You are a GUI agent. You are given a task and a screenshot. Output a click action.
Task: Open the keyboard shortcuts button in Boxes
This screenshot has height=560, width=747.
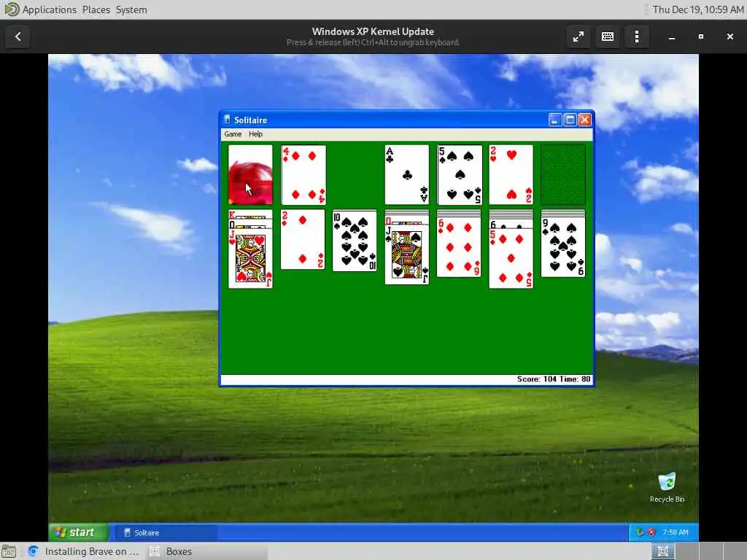click(x=608, y=36)
